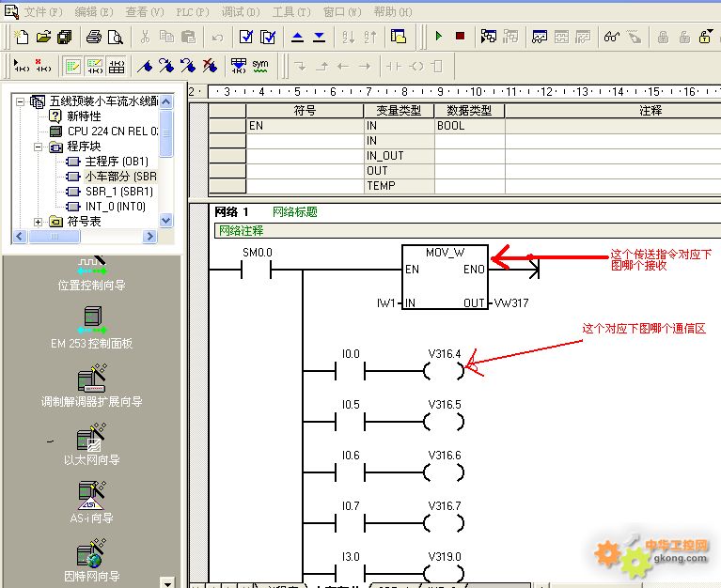The image size is (721, 588).
Task: Click the line-down ladder connection icon
Action: [x=300, y=67]
